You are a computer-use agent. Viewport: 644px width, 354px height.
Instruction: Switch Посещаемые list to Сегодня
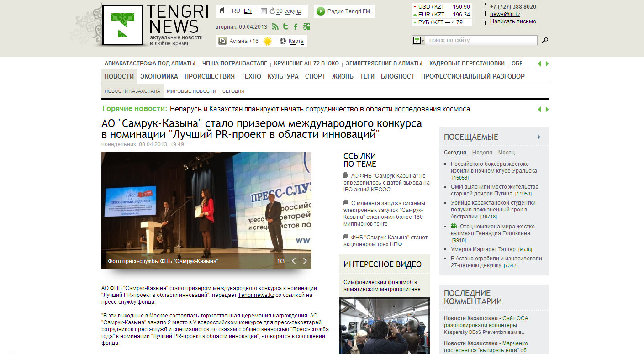(455, 153)
